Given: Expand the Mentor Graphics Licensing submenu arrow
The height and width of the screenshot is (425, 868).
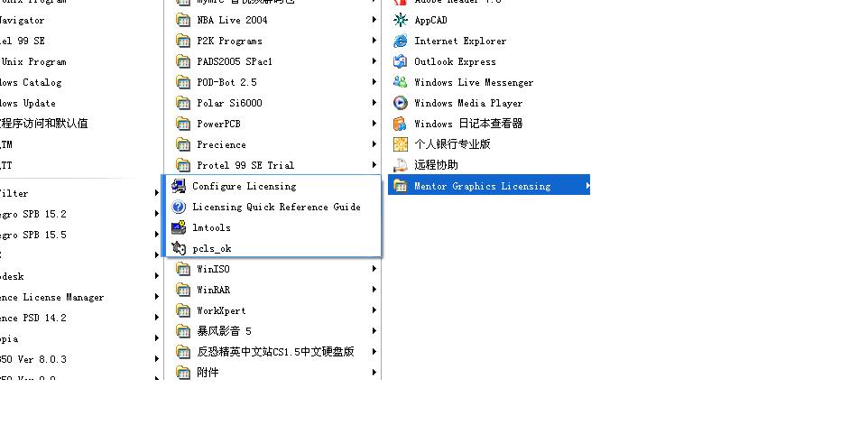Looking at the screenshot, I should [587, 186].
